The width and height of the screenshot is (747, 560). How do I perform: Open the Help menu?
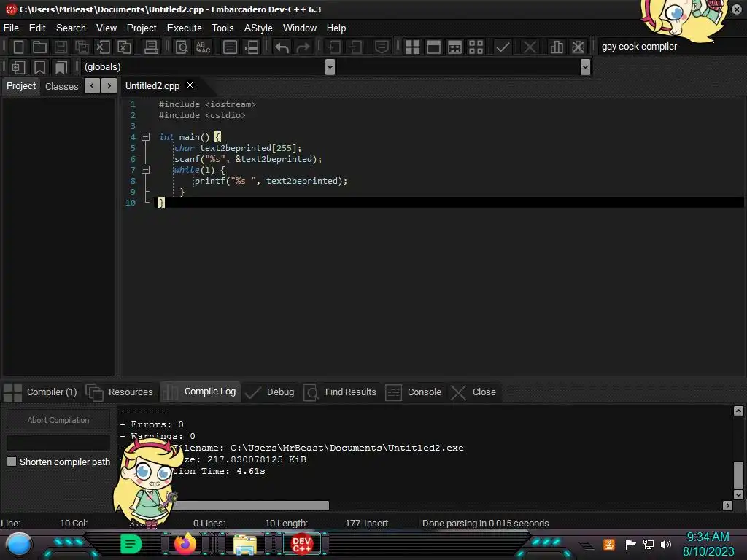click(336, 28)
